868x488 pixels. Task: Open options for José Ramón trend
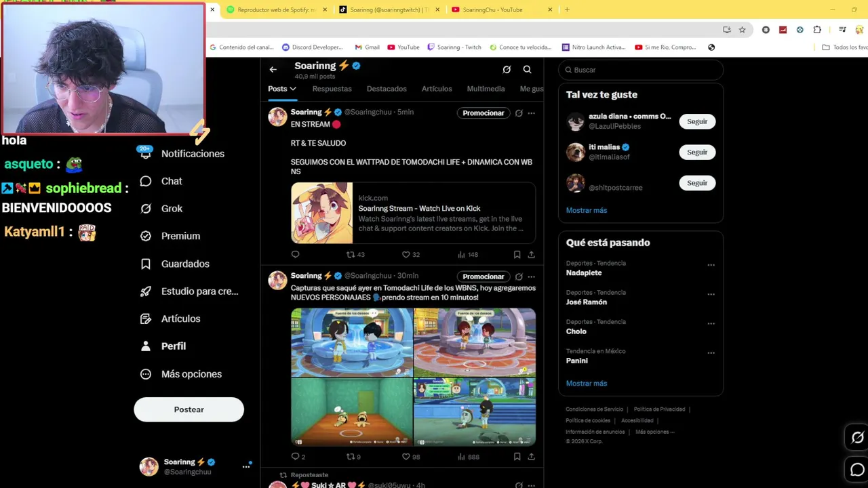click(711, 294)
